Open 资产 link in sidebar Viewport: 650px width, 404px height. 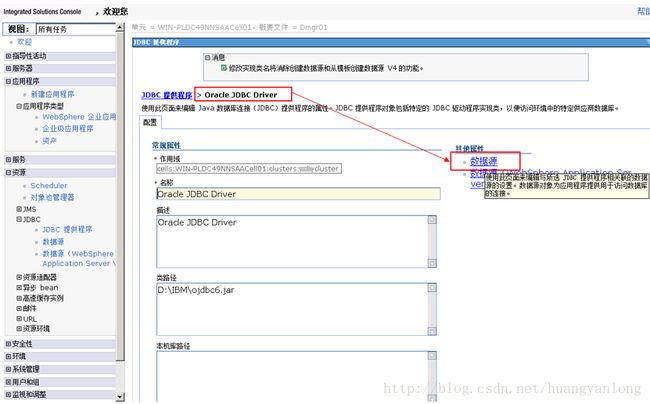[x=49, y=141]
